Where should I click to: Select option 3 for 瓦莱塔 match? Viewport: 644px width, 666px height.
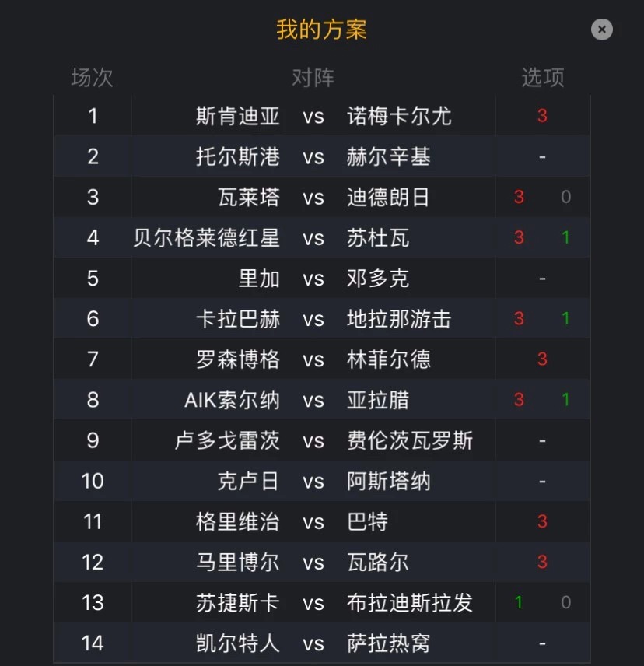(x=519, y=197)
